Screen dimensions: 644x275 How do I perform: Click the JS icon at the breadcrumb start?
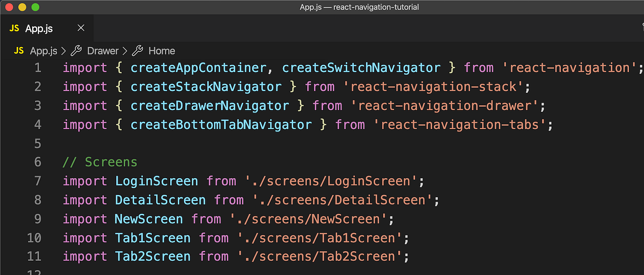(x=18, y=51)
